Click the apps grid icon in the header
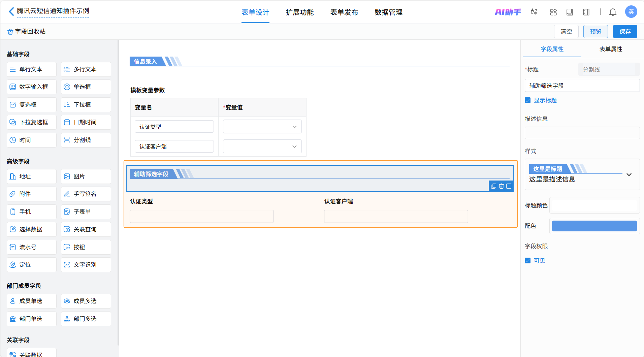 point(553,12)
